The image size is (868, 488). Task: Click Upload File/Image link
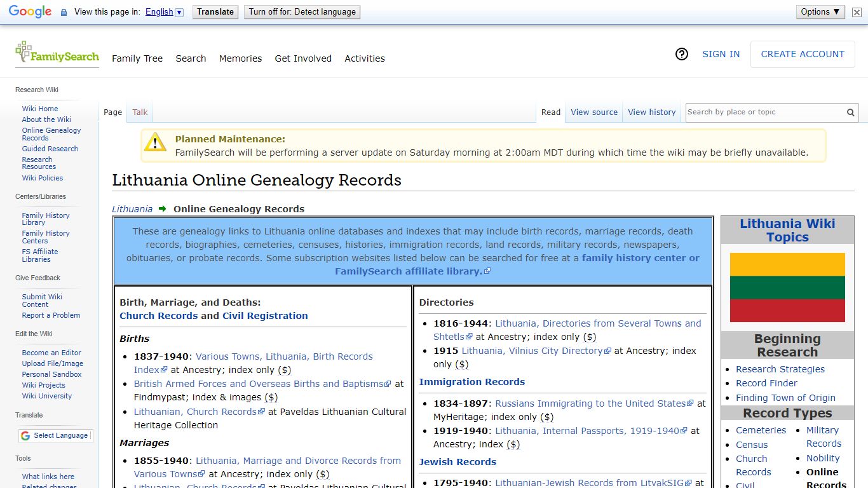coord(53,363)
